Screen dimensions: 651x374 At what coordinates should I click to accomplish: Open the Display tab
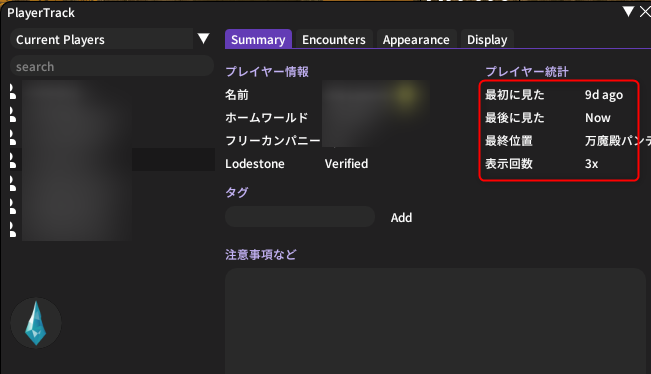[x=487, y=39]
